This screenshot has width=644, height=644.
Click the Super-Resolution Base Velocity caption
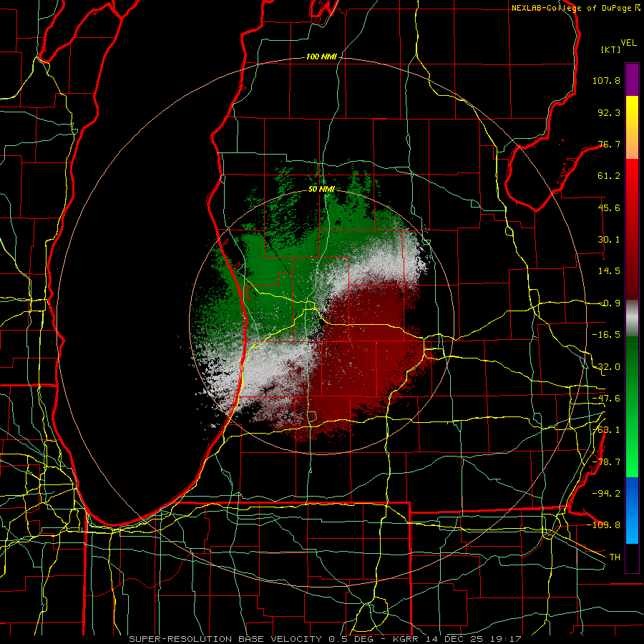coord(325,639)
